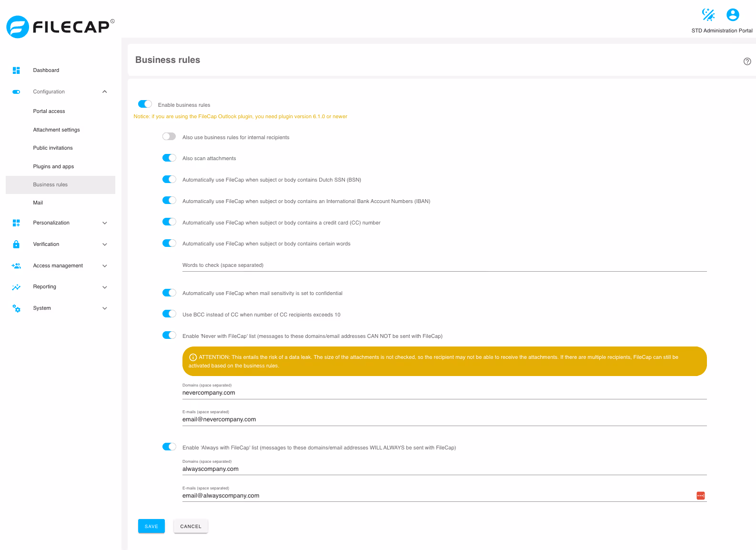The height and width of the screenshot is (550, 756).
Task: Expand the Access management chevron
Action: 105,266
